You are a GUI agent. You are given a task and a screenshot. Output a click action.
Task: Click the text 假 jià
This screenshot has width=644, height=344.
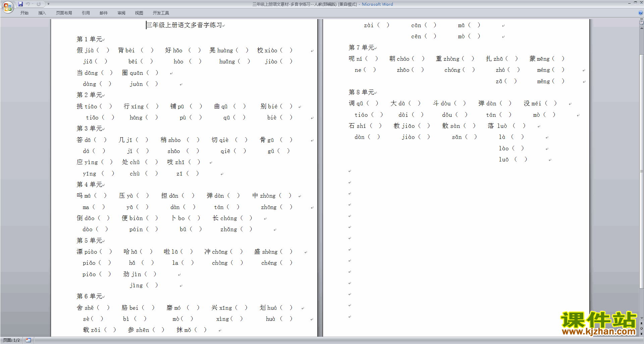(85, 50)
